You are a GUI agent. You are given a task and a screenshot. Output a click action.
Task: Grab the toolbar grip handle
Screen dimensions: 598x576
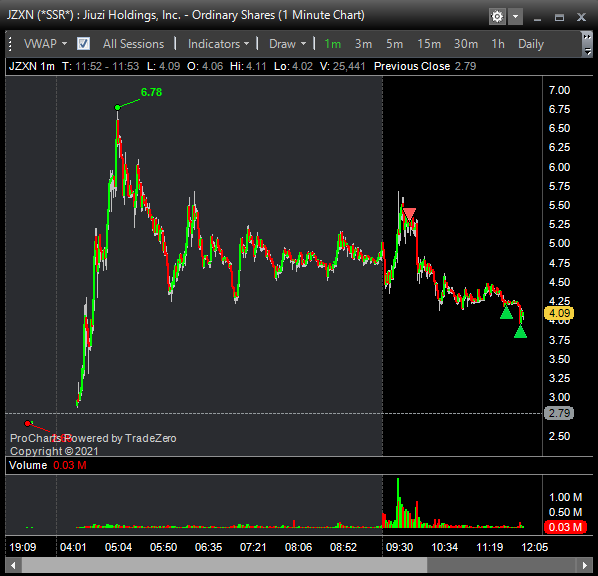10,44
